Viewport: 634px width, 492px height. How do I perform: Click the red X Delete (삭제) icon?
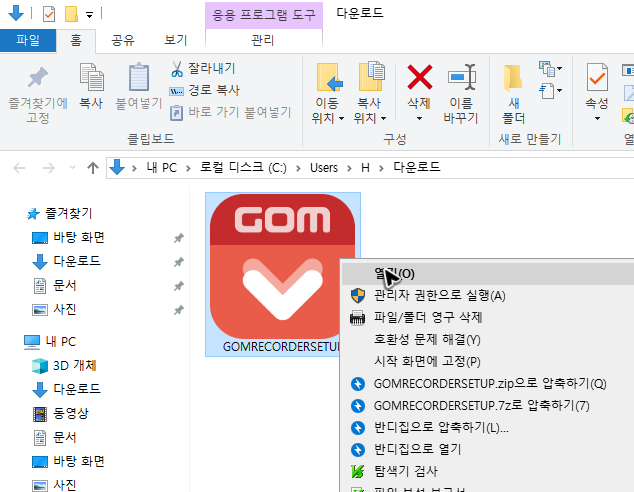pyautogui.click(x=419, y=77)
